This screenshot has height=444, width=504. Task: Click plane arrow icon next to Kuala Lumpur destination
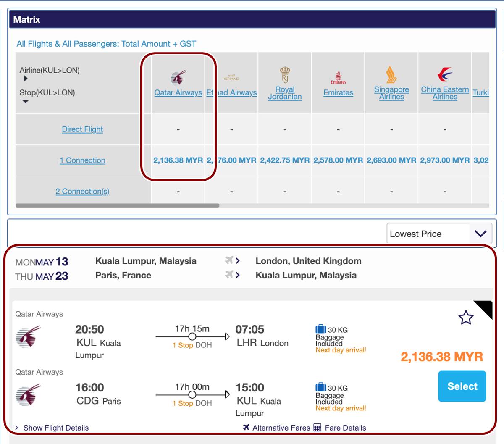232,275
